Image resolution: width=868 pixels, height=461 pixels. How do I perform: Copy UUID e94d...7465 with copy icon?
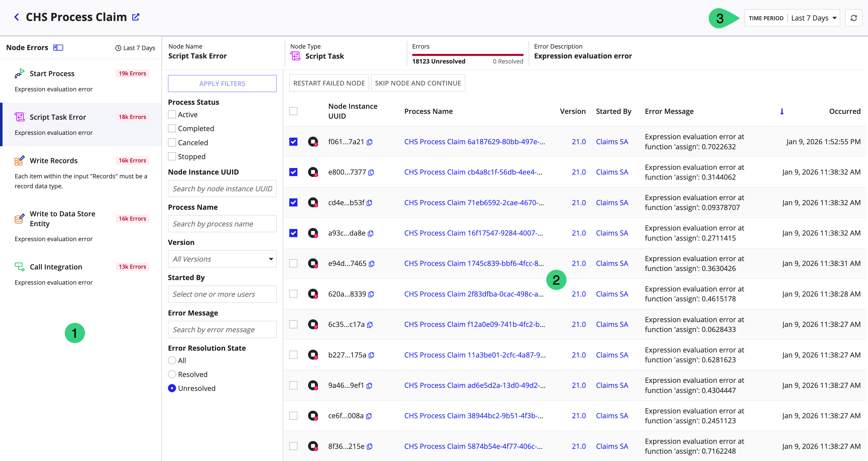(x=372, y=264)
